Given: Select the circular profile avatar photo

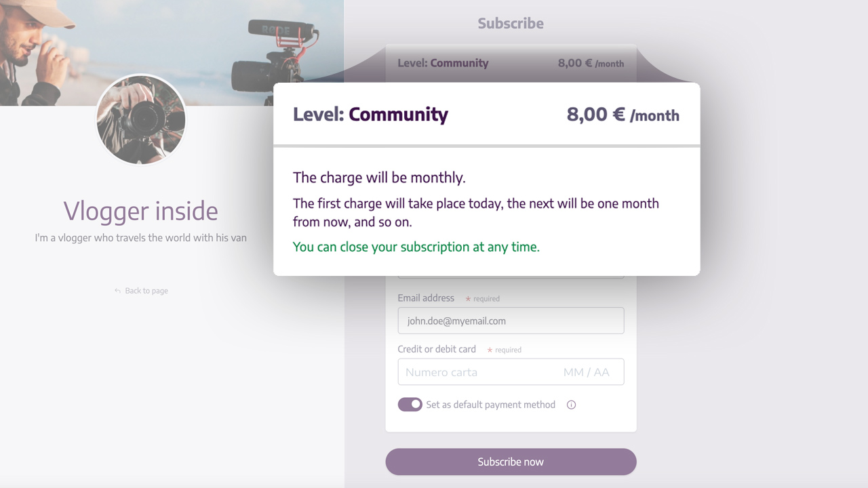Looking at the screenshot, I should pos(140,120).
